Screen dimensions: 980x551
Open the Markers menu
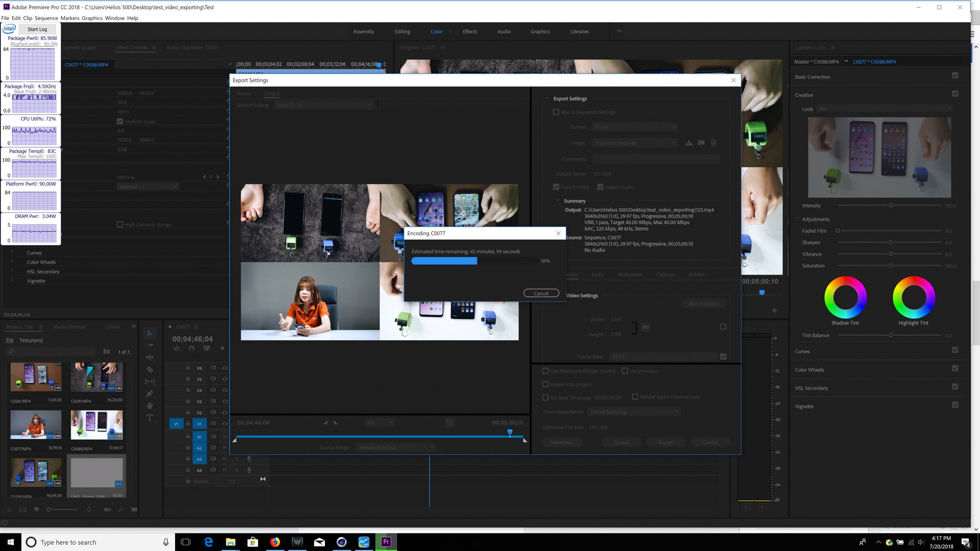[70, 18]
